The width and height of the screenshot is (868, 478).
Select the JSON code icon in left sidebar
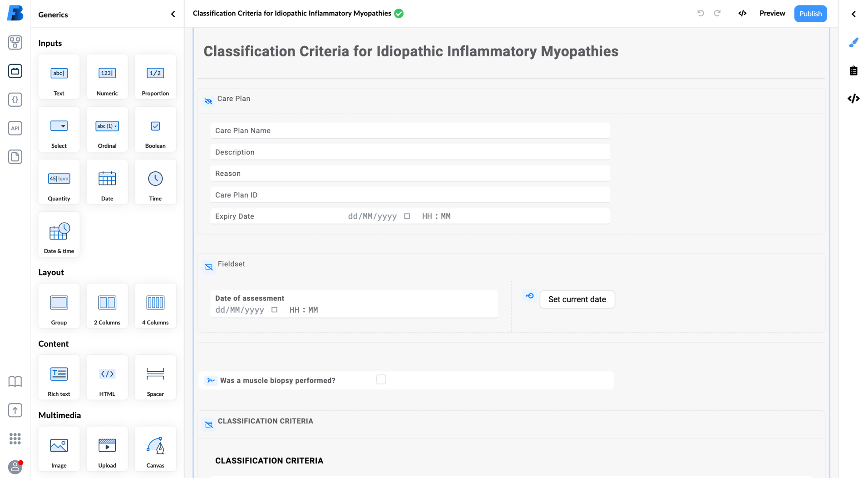coord(15,100)
